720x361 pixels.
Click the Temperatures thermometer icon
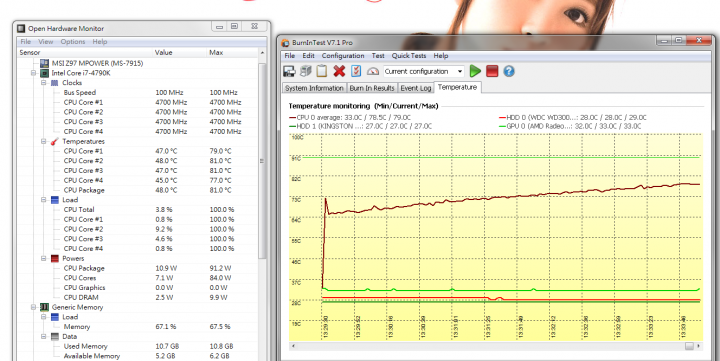click(55, 141)
